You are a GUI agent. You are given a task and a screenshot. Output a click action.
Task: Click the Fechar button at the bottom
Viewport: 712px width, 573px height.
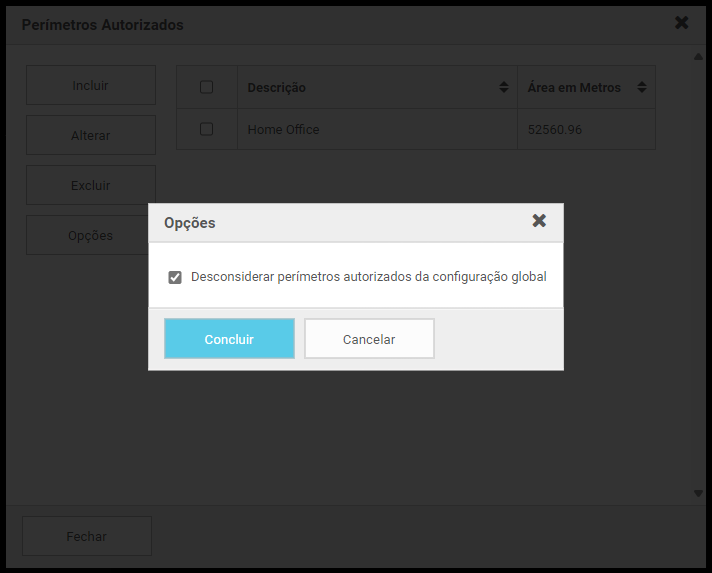point(87,537)
